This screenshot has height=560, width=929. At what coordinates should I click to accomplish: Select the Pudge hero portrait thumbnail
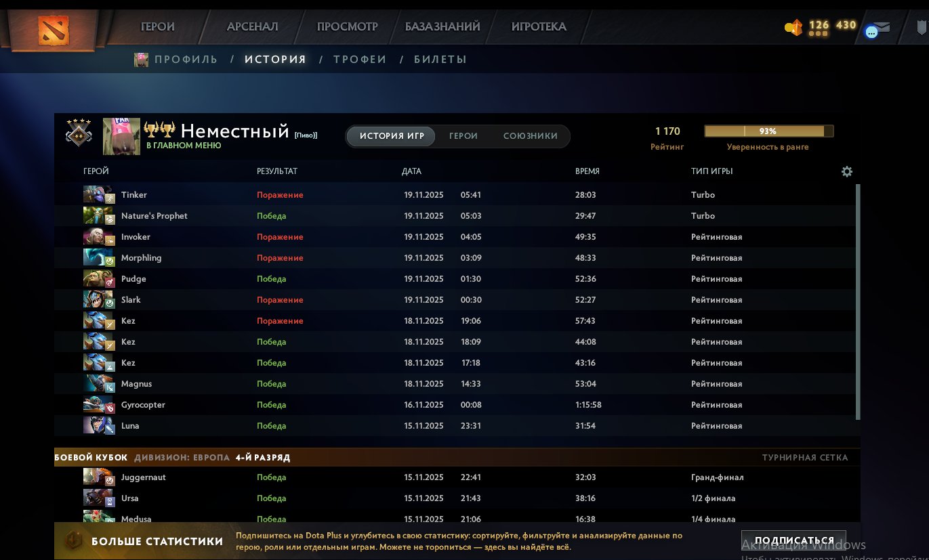(99, 278)
